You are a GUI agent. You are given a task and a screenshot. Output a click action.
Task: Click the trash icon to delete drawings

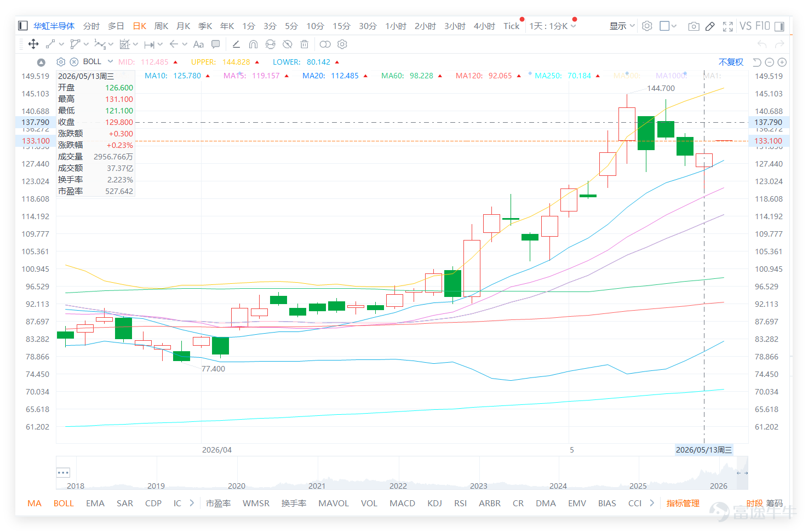pos(305,44)
